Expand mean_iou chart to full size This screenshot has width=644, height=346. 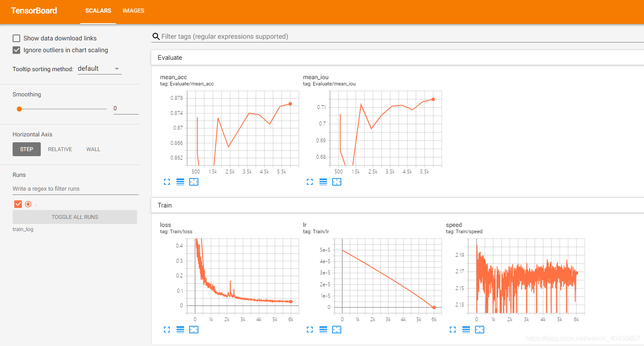click(x=310, y=182)
